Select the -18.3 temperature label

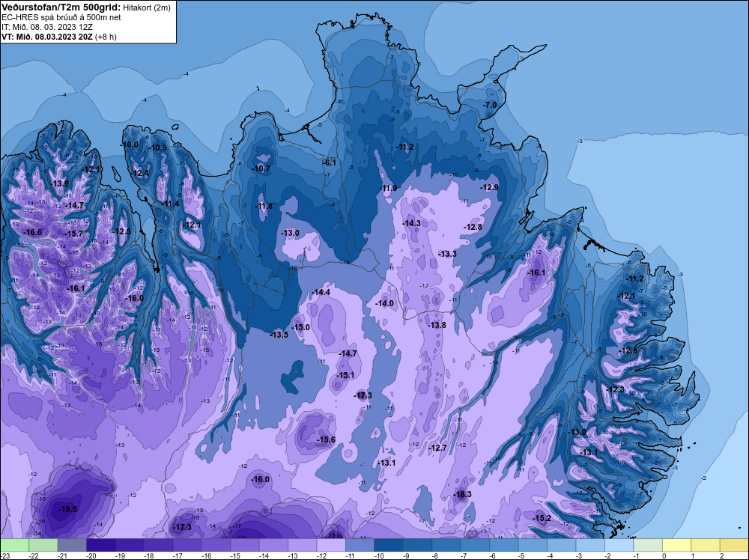(462, 494)
